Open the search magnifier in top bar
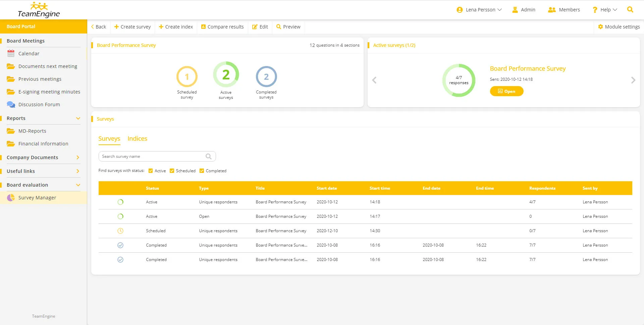Screen dimensions: 644x325 pos(630,10)
